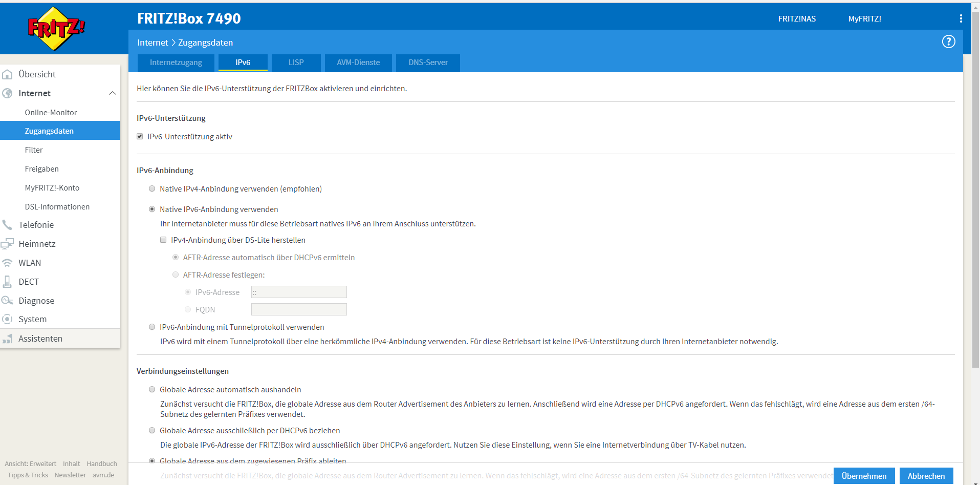The width and height of the screenshot is (980, 485).
Task: Open the Heimnetz menu label
Action: (x=37, y=244)
